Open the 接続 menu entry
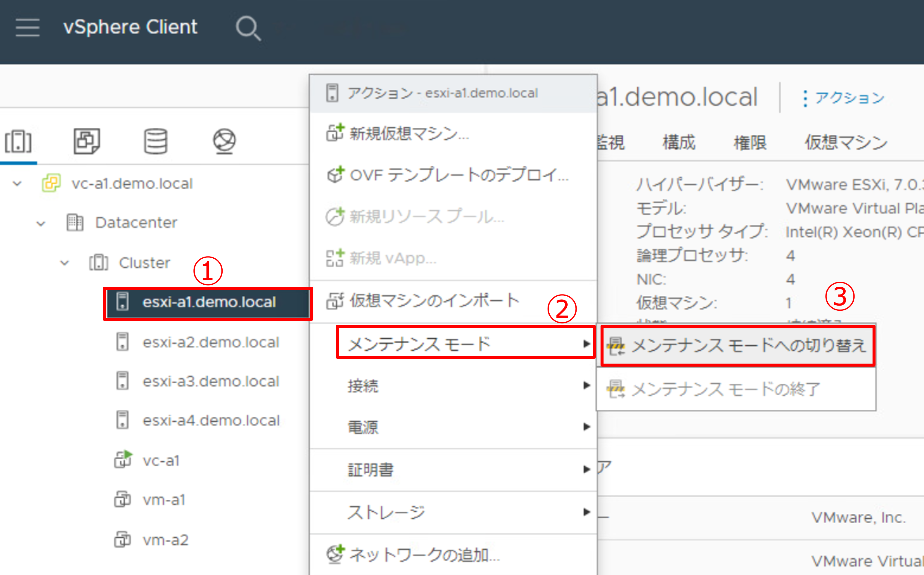 click(453, 386)
